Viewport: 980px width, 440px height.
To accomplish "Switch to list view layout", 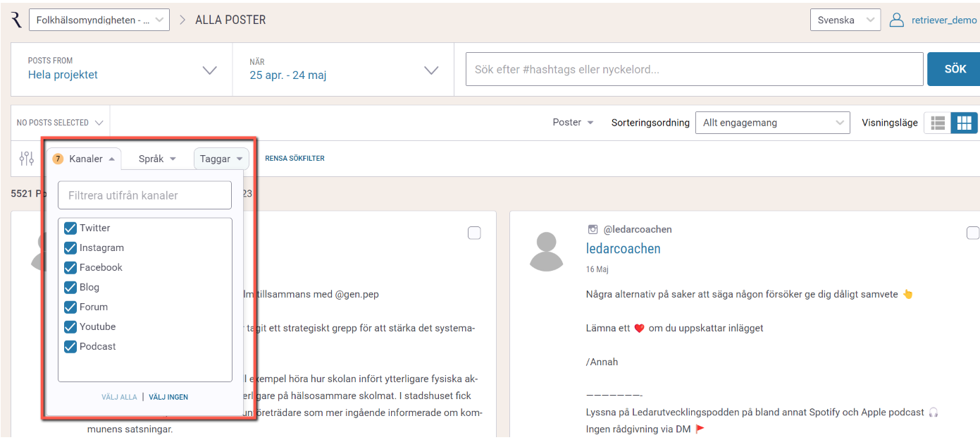I will [x=938, y=123].
